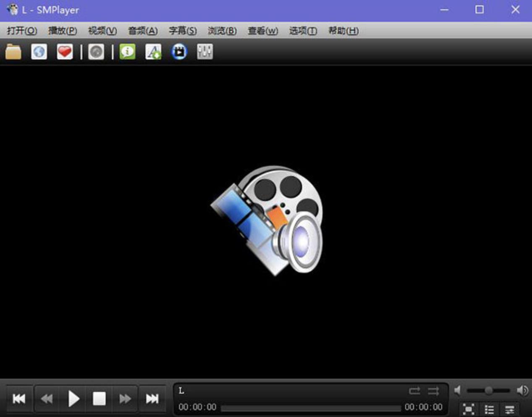Open a URL with the globe icon
Viewport: 532px width, 417px height.
pyautogui.click(x=39, y=52)
